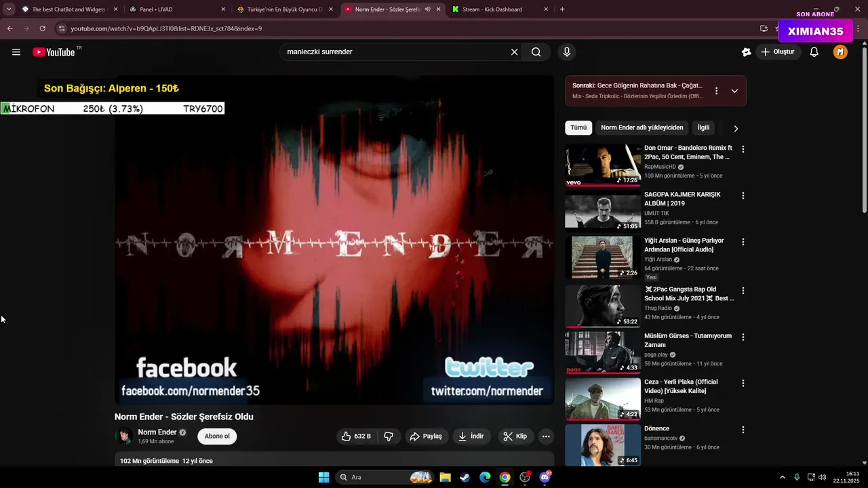Open the account avatar menu
This screenshot has width=868, height=488.
click(x=840, y=52)
